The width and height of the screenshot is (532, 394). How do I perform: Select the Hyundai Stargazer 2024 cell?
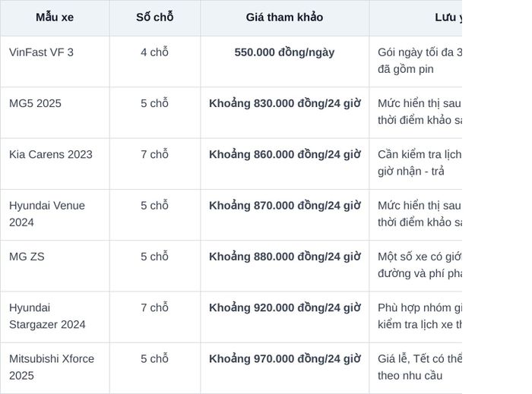pos(55,317)
